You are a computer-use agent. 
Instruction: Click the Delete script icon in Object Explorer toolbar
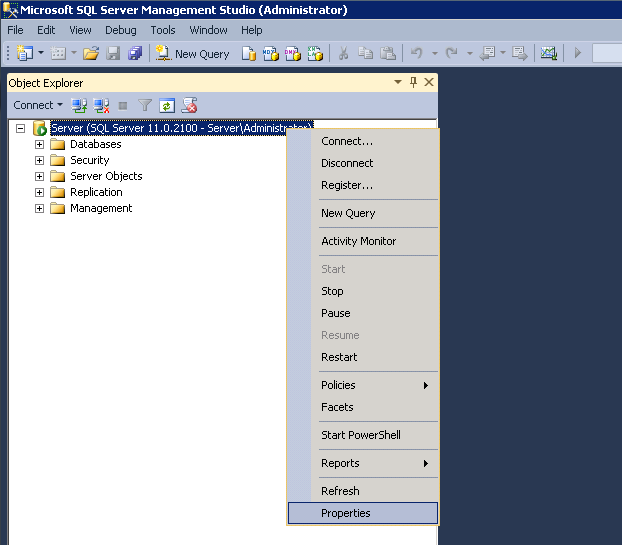coord(189,105)
